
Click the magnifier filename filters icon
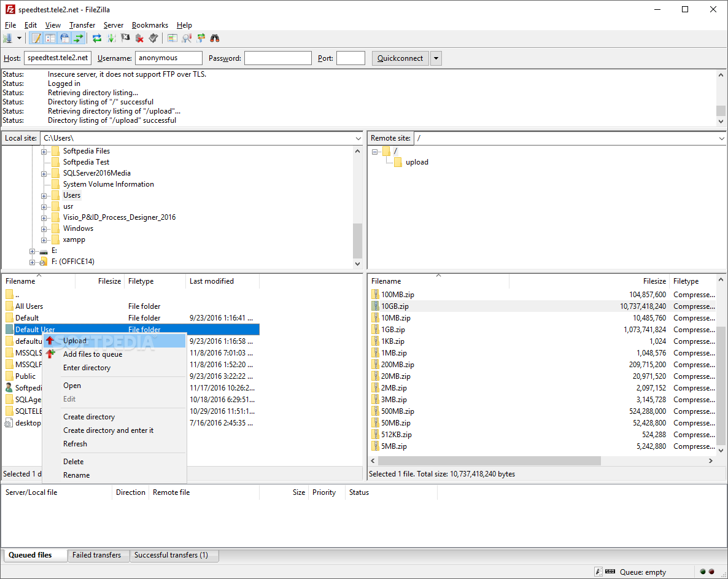coord(187,38)
